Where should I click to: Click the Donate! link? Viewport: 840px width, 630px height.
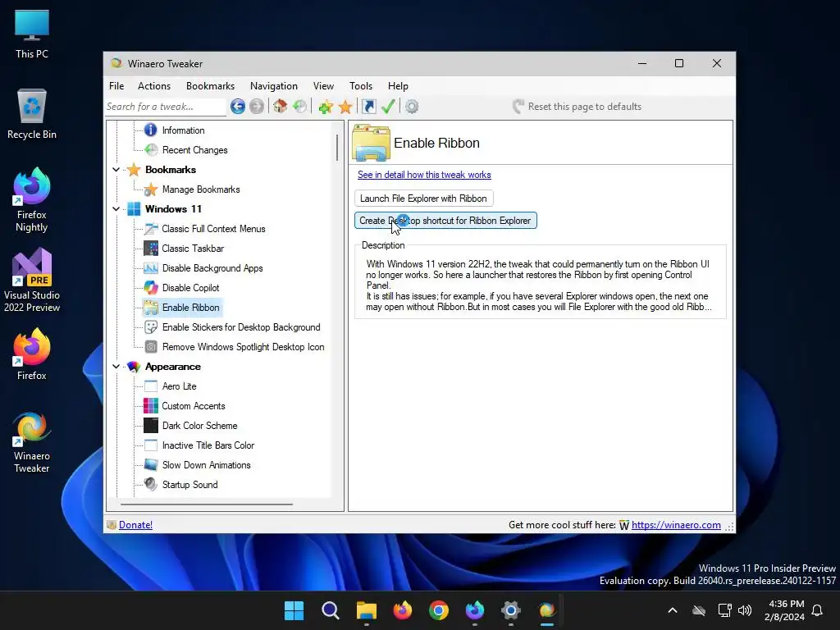[x=135, y=525]
